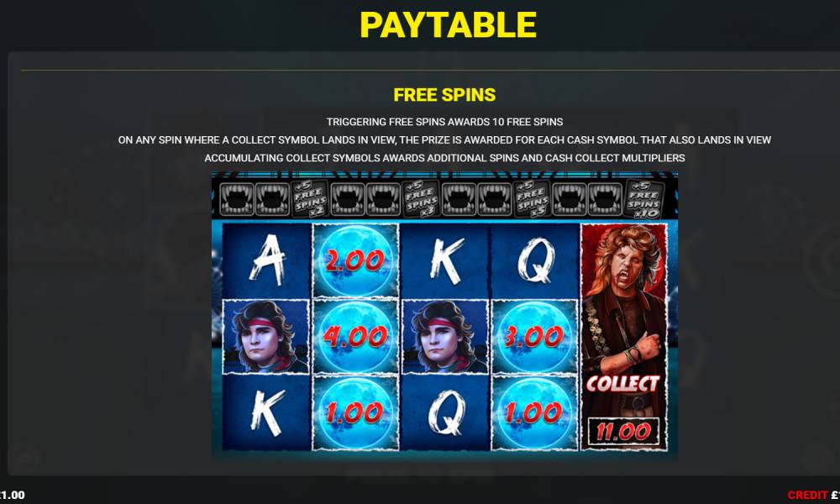Click the +5 Free Spins x2 marker

pyautogui.click(x=310, y=199)
